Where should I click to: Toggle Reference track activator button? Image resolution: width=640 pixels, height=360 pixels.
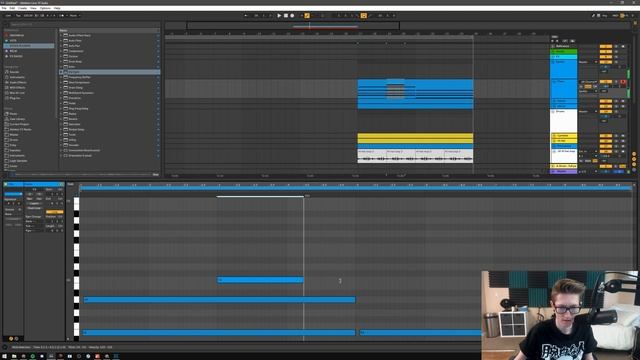(606, 47)
